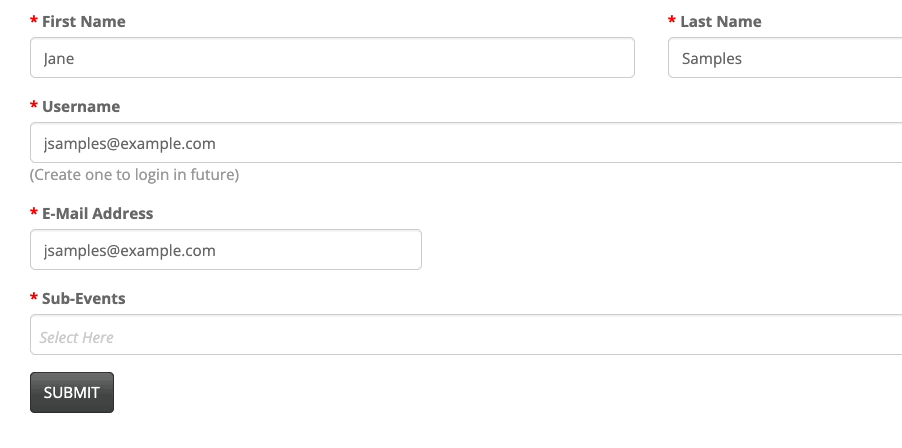902x448 pixels.
Task: Place cursor on the "Samples" text
Action: pyautogui.click(x=712, y=58)
